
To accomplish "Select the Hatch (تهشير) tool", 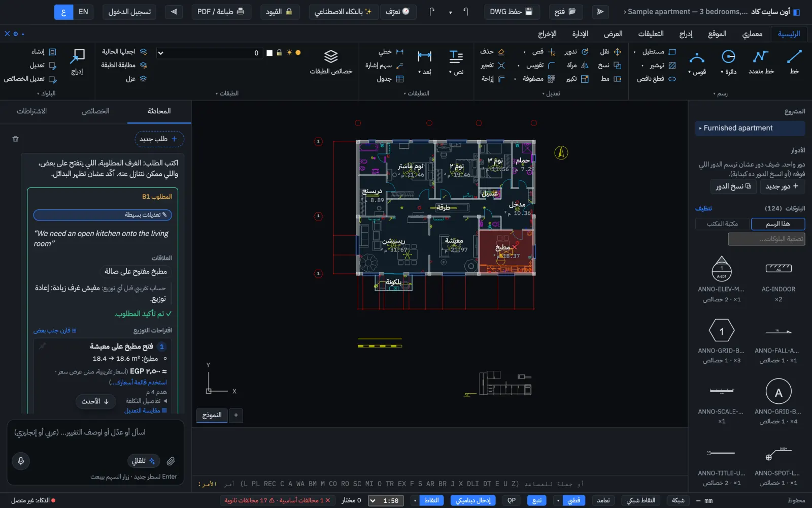I will click(x=663, y=65).
